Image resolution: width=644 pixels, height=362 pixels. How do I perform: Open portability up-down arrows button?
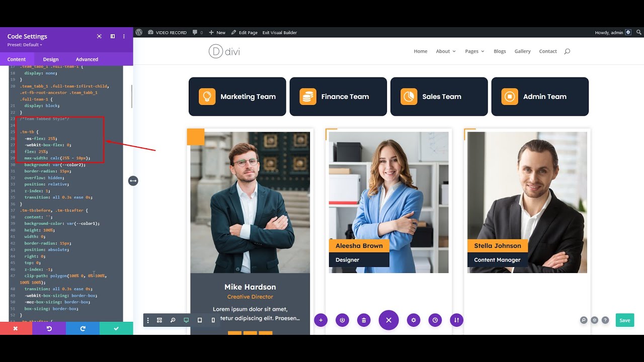(457, 320)
